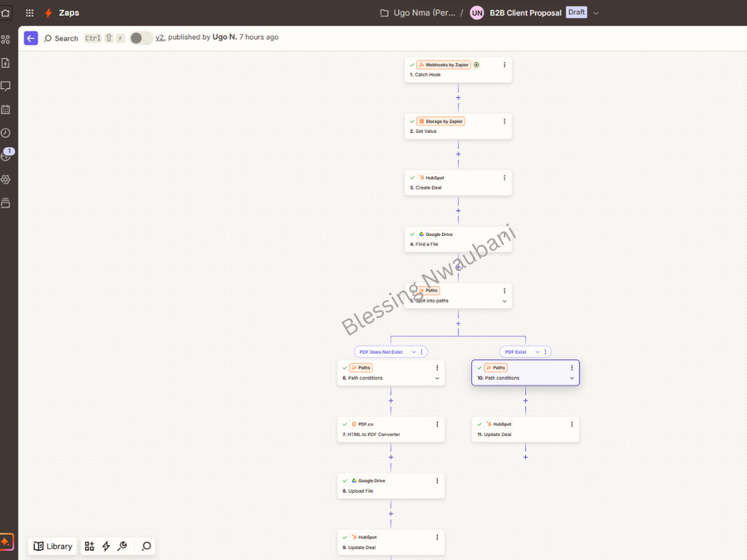
Task: Expand the 10. Path conditions chevron
Action: pos(572,378)
